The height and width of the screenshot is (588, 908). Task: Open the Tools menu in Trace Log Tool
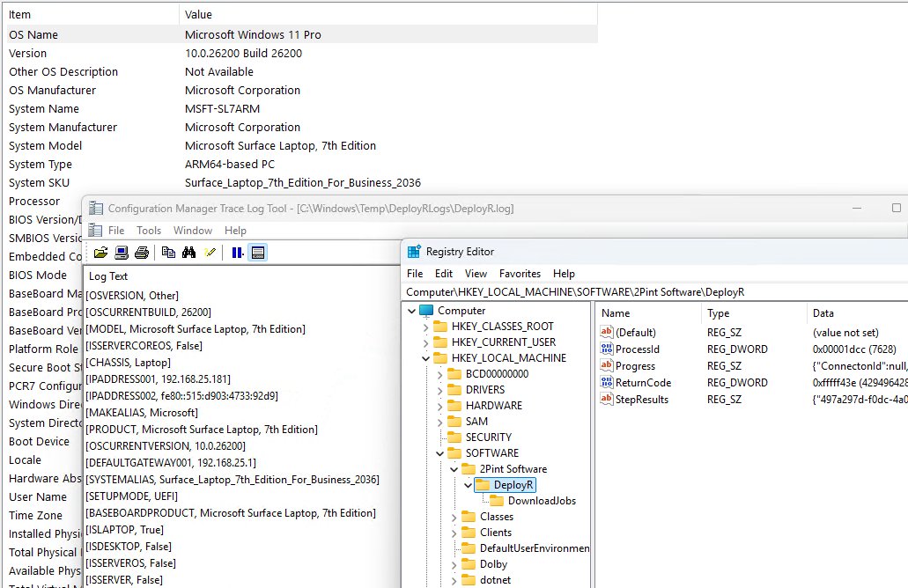click(149, 231)
